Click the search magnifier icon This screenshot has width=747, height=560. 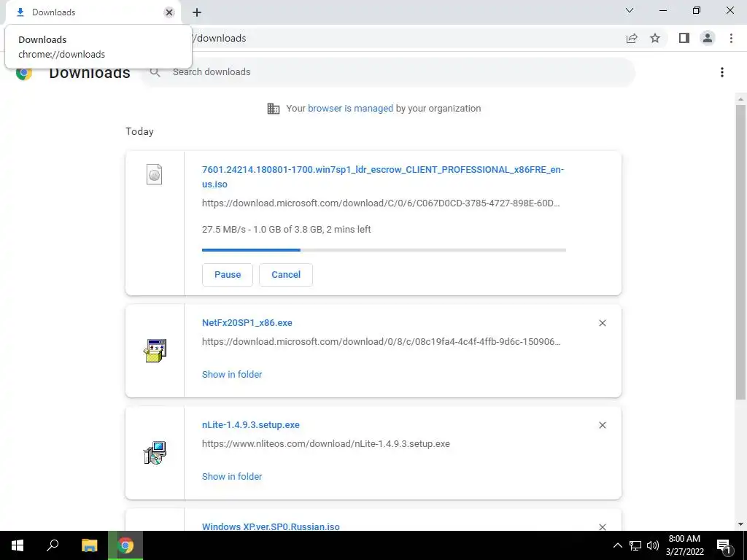pos(155,72)
